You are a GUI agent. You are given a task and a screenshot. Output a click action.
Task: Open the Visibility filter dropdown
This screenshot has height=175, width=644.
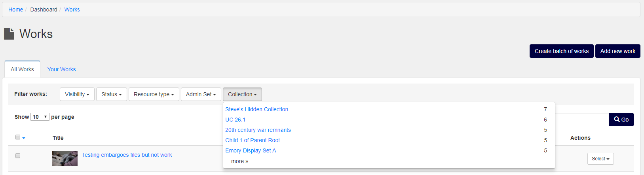77,94
